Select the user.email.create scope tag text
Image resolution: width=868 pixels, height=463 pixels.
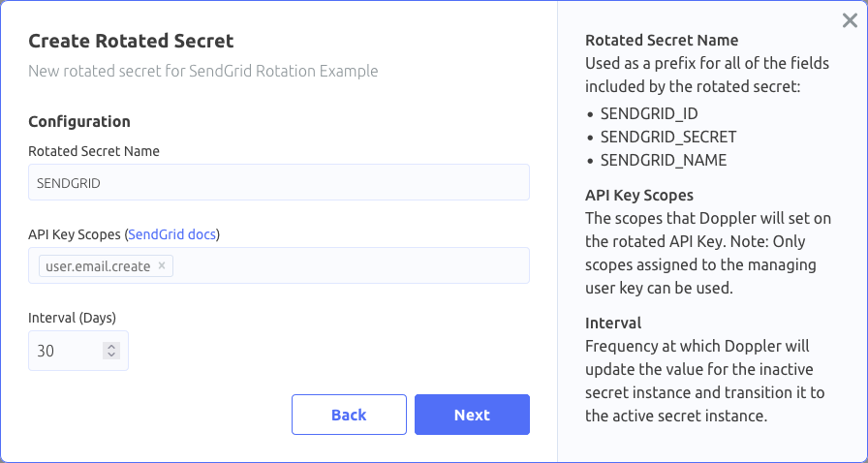tap(98, 265)
